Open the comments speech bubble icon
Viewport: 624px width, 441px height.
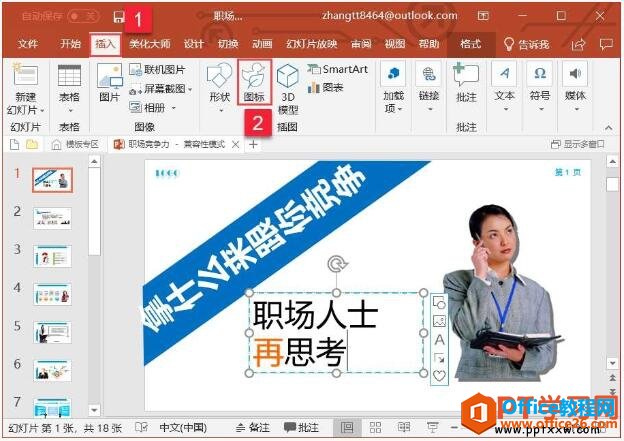click(606, 44)
